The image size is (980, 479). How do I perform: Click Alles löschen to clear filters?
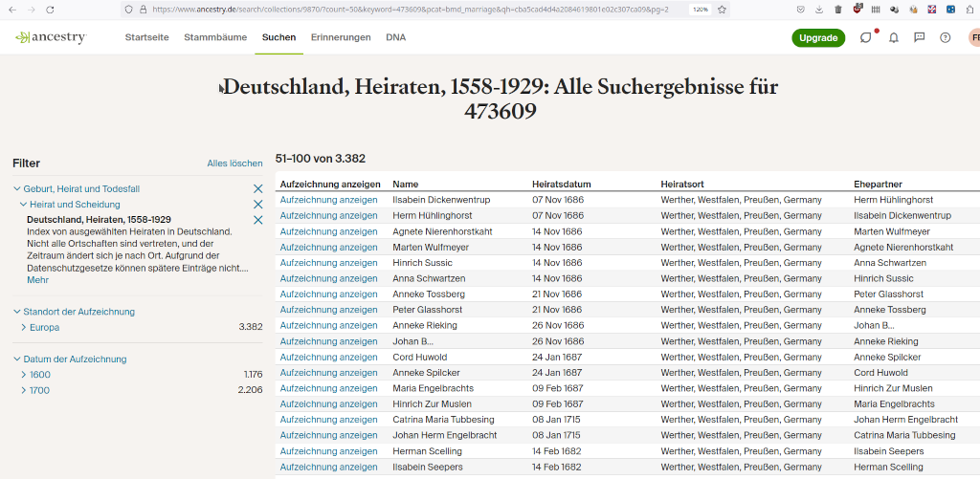pos(235,163)
